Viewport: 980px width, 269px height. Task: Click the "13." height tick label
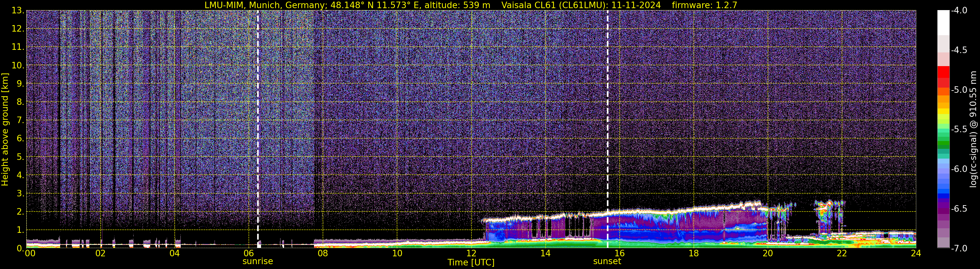coord(18,11)
